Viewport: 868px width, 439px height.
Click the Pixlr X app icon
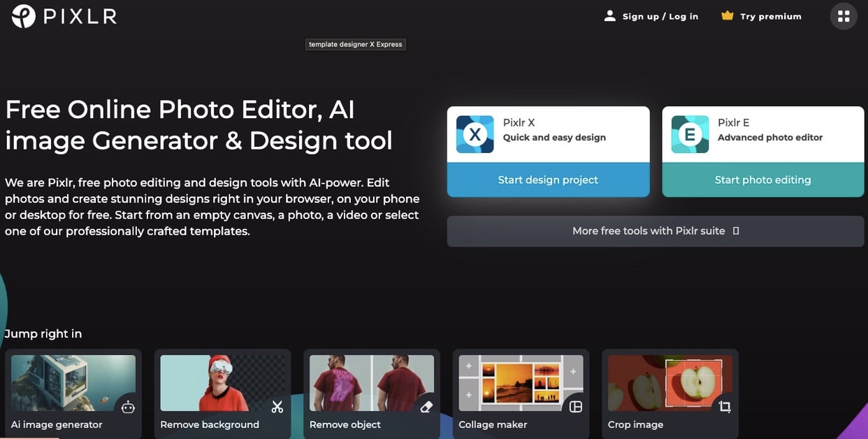(475, 134)
